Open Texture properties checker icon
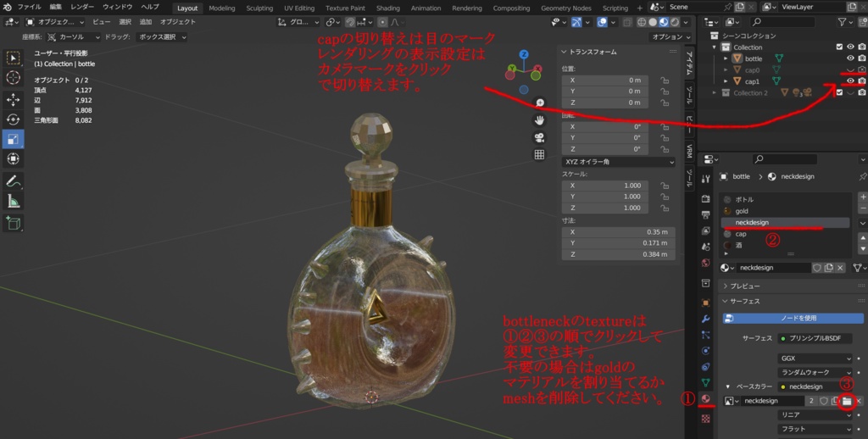Screen dimensions: 868x439 (x=706, y=419)
